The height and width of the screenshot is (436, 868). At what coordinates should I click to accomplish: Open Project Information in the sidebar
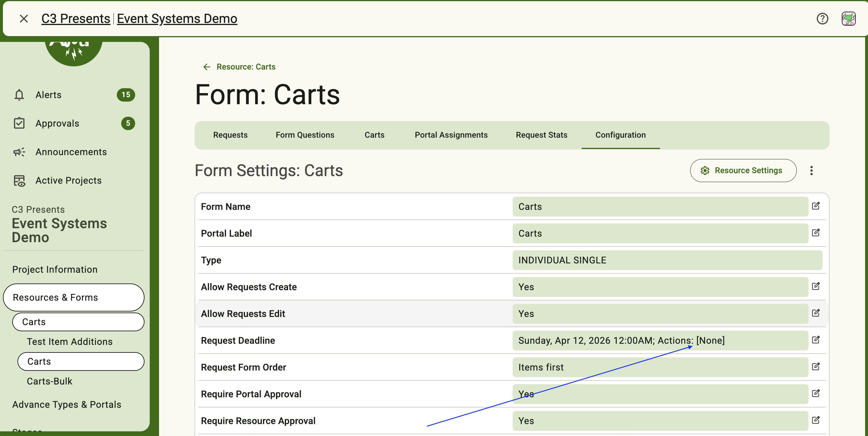click(x=54, y=269)
